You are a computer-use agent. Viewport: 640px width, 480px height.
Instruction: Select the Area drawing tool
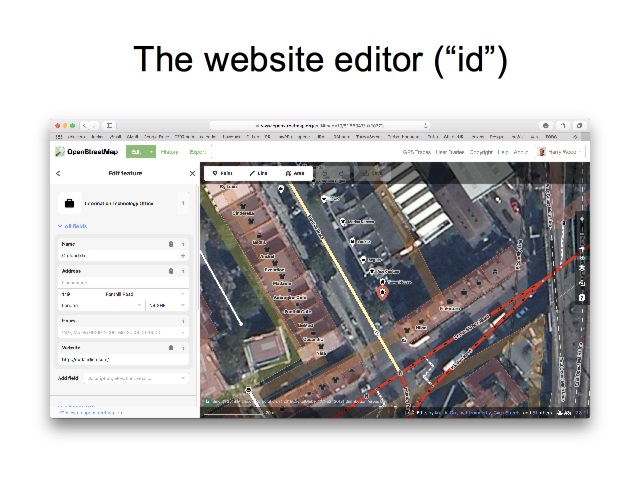click(x=295, y=173)
